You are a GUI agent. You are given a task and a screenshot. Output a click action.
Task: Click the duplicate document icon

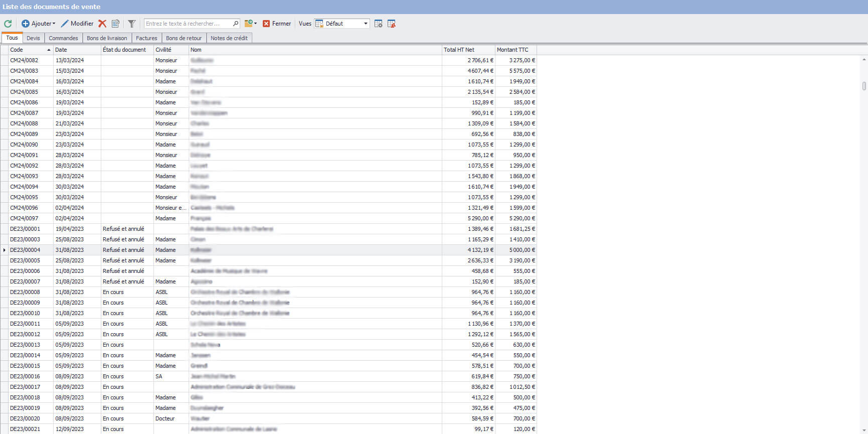115,24
